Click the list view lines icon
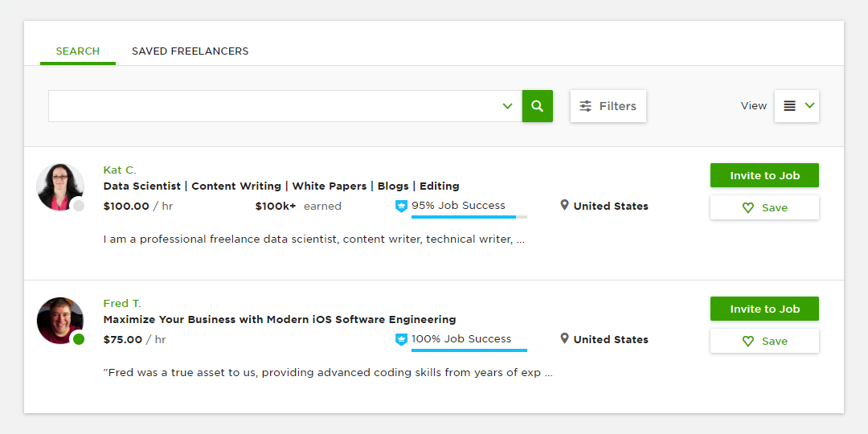Image resolution: width=868 pixels, height=434 pixels. 789,106
